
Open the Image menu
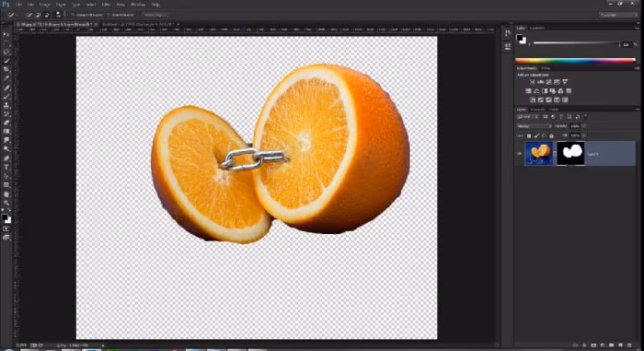pyautogui.click(x=45, y=5)
